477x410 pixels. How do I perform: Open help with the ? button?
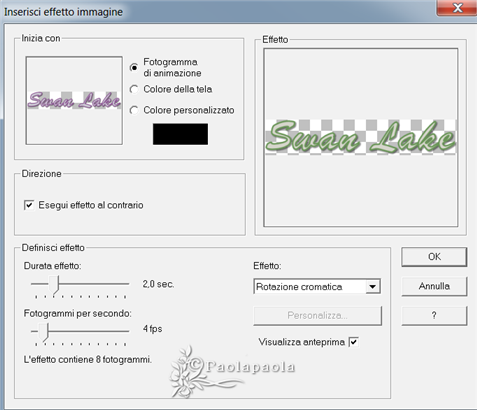tap(434, 315)
